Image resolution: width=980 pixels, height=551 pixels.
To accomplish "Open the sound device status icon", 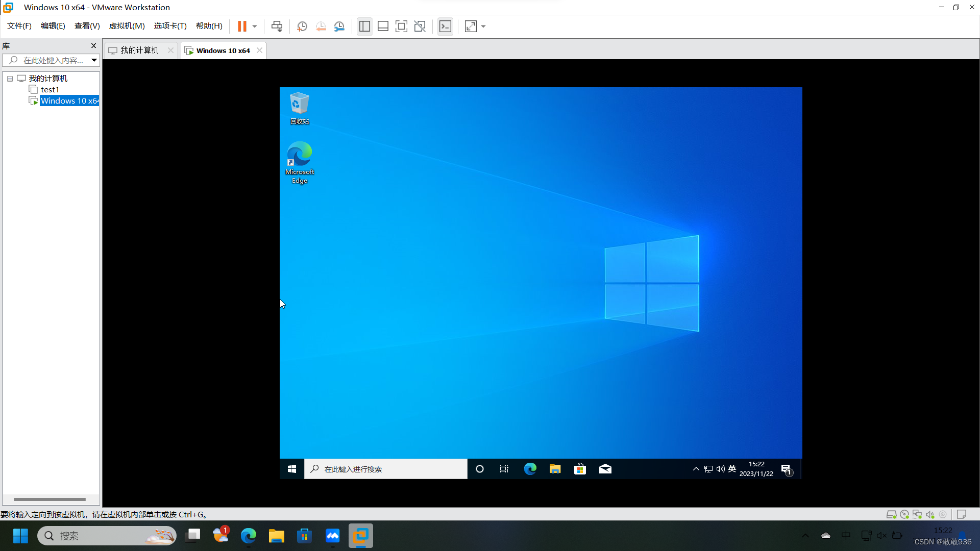I will pos(930,514).
